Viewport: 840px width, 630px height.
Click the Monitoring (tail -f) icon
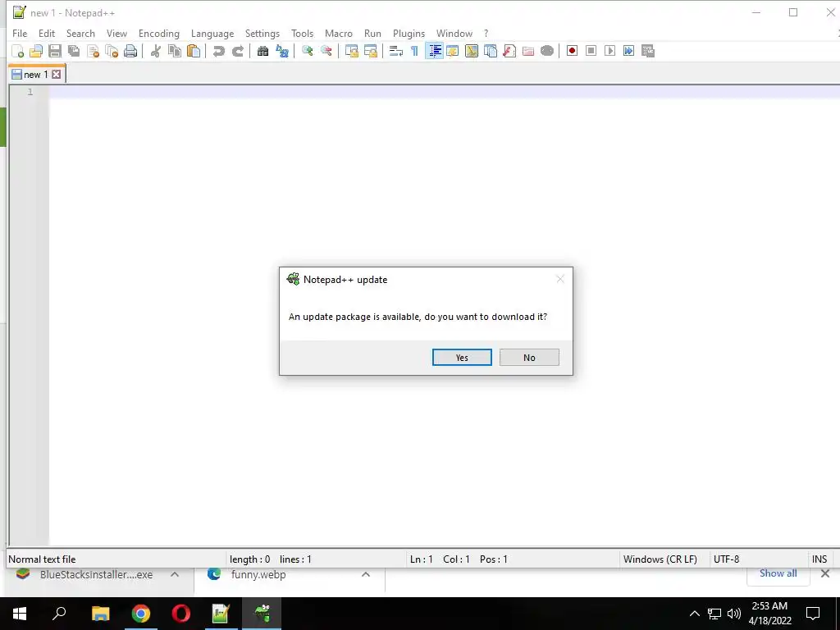(x=547, y=51)
